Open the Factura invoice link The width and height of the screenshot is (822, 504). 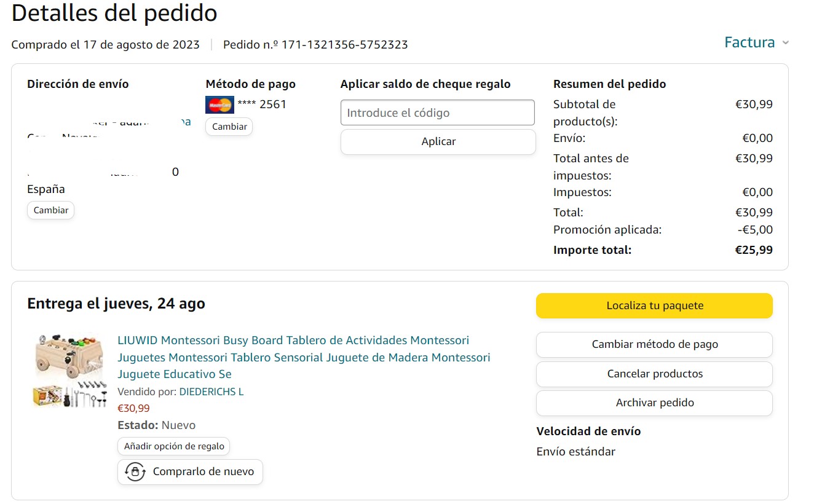[x=749, y=42]
